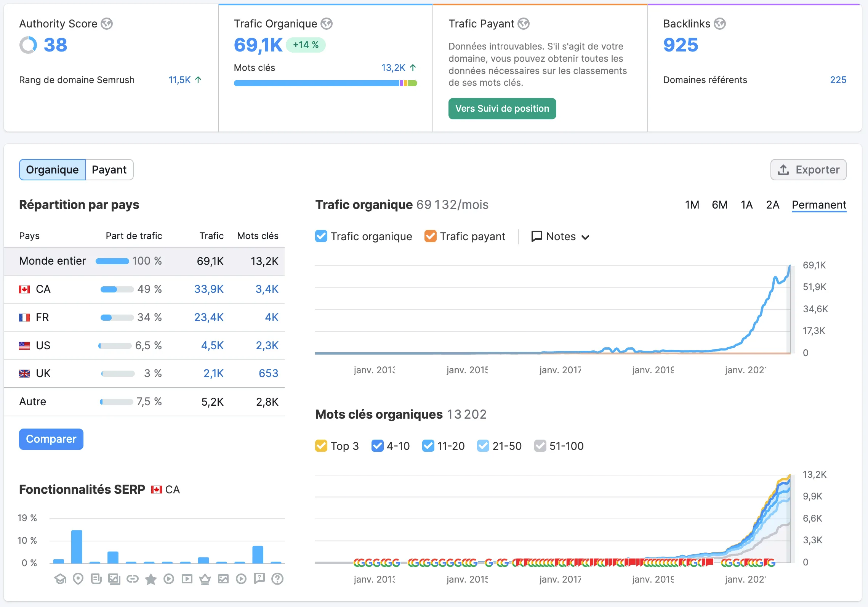
Task: Click the star reviews SERP feature icon
Action: [x=151, y=579]
